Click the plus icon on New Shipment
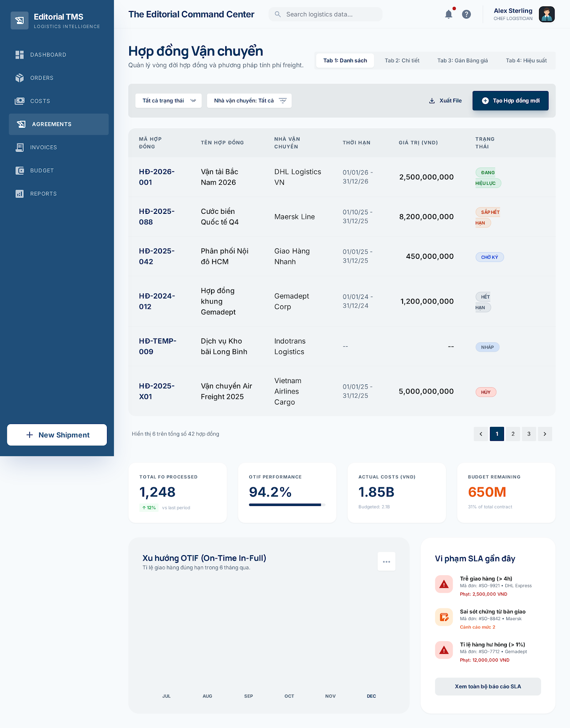 click(30, 435)
